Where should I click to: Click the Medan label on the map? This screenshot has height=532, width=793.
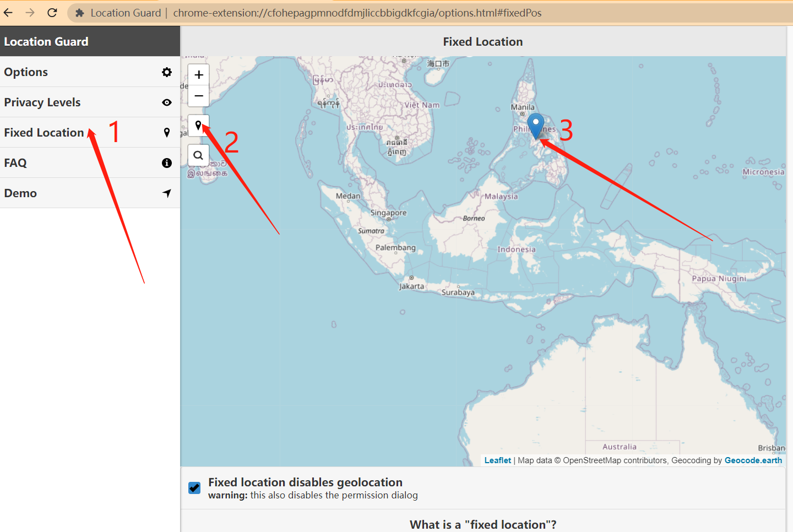point(348,196)
